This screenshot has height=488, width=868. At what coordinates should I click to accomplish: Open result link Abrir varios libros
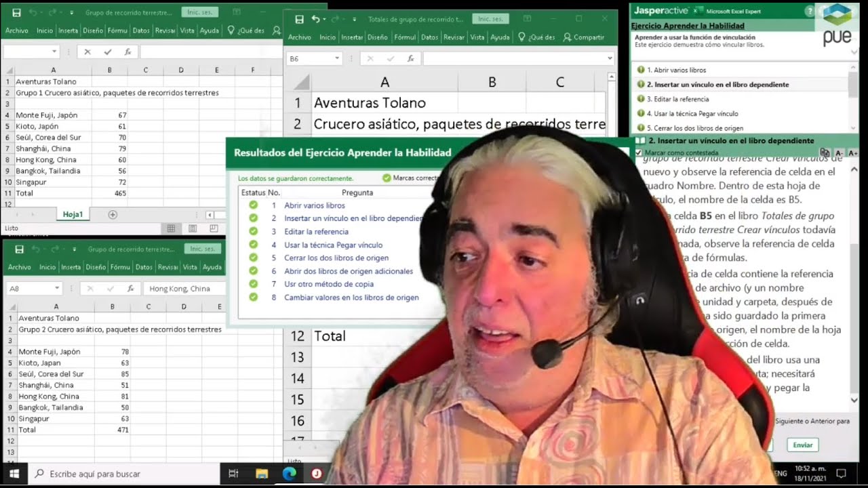pyautogui.click(x=315, y=205)
